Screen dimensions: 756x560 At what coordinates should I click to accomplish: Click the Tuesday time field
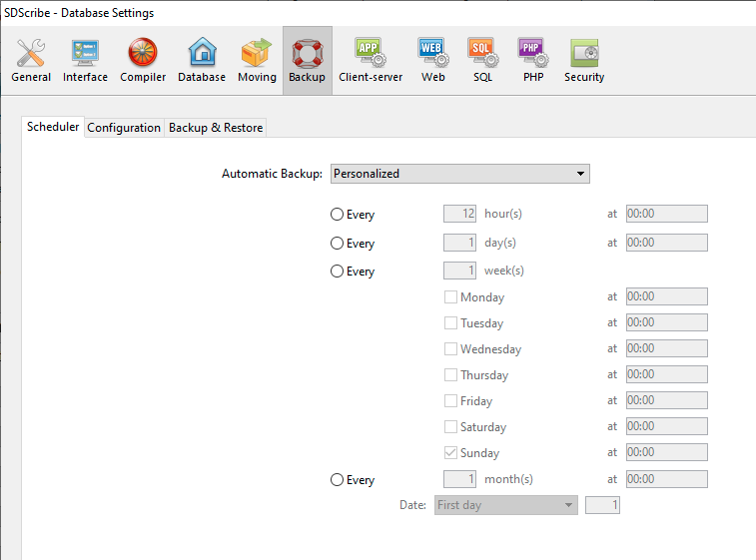[x=667, y=322]
